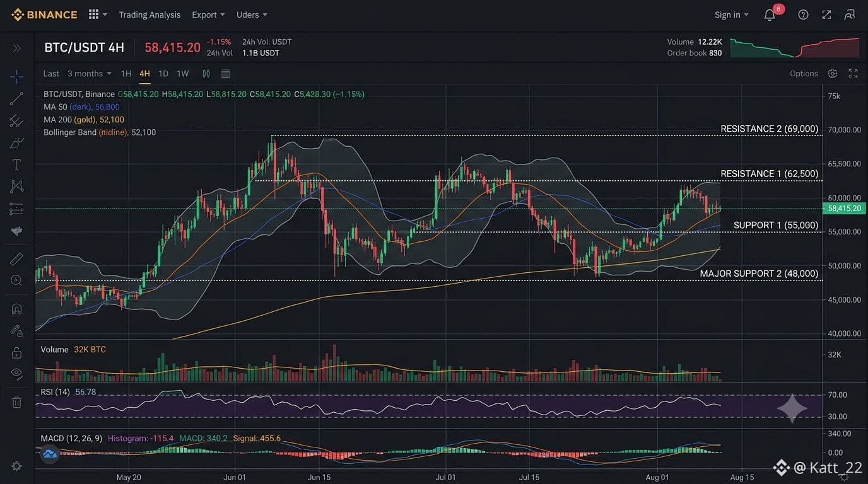Viewport: 868px width, 484px height.
Task: Click the MA 200 indicator legend
Action: coord(84,120)
